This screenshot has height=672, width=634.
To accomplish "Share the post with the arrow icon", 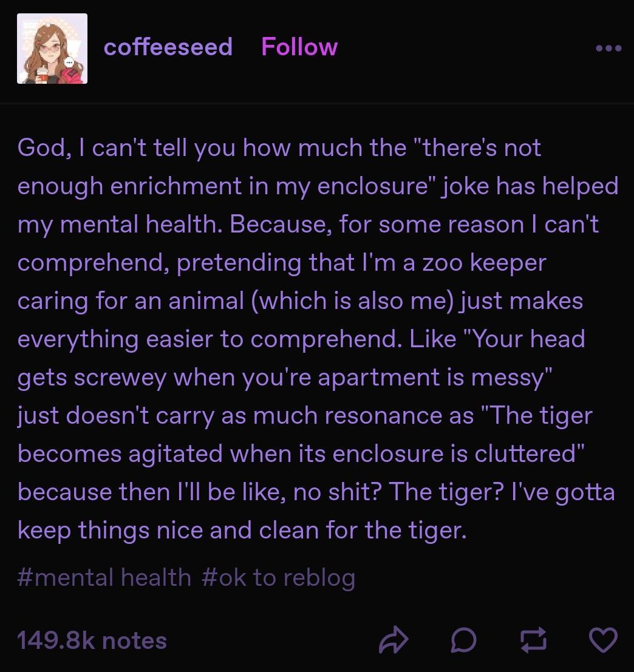I will pos(394,640).
